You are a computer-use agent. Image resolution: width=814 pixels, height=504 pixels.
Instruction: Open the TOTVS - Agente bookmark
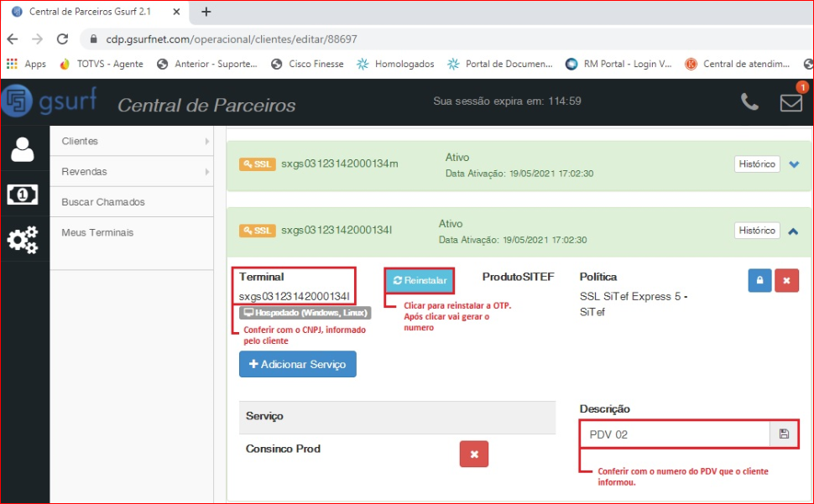click(x=102, y=64)
